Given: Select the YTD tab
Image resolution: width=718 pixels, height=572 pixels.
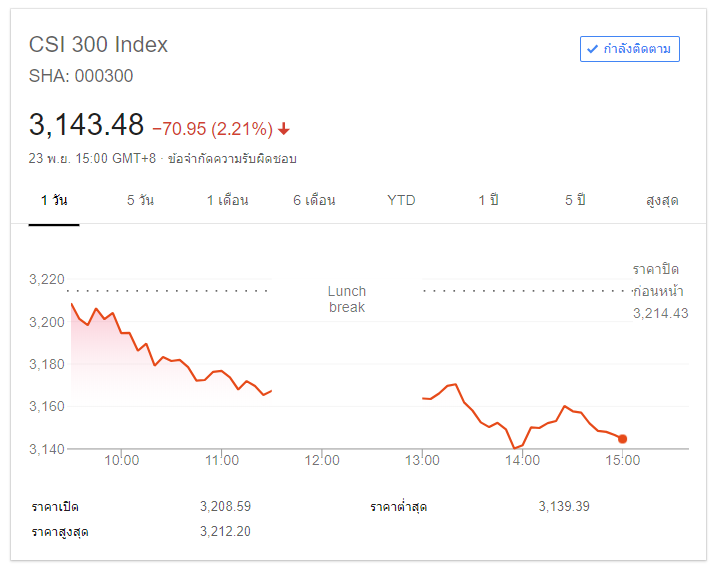Looking at the screenshot, I should tap(401, 200).
